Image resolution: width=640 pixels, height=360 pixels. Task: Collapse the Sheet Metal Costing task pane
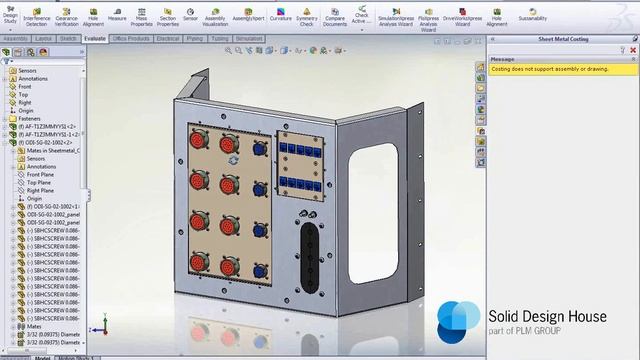click(493, 39)
